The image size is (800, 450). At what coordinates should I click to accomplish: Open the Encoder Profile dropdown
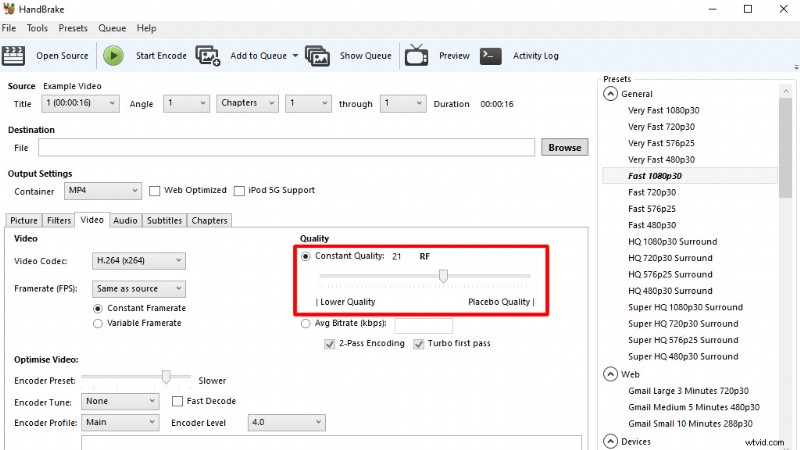[120, 422]
